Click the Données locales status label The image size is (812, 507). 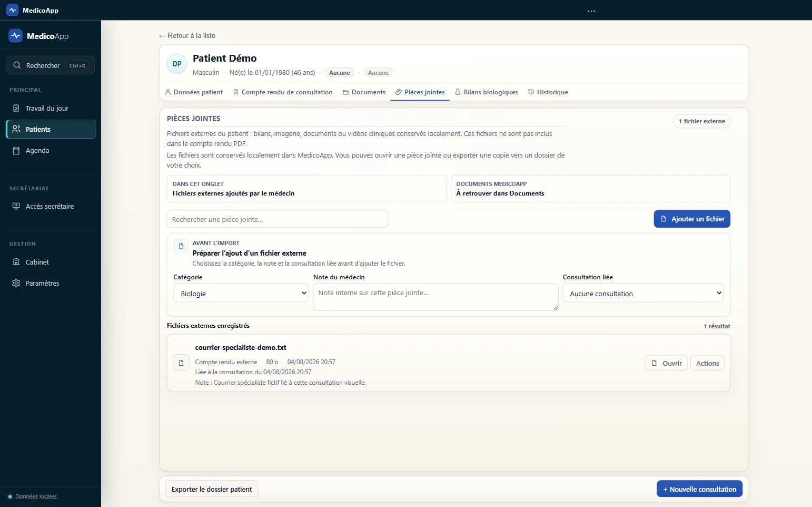coord(36,496)
